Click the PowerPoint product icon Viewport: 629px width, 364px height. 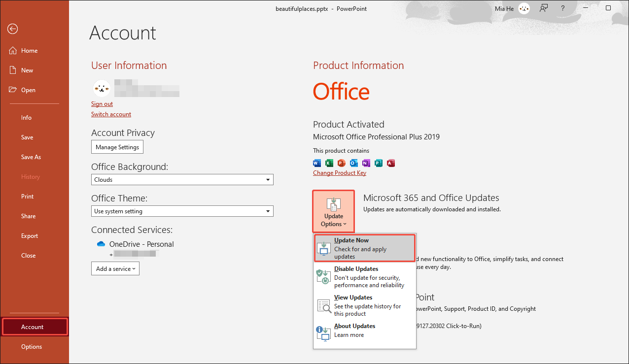click(x=341, y=163)
